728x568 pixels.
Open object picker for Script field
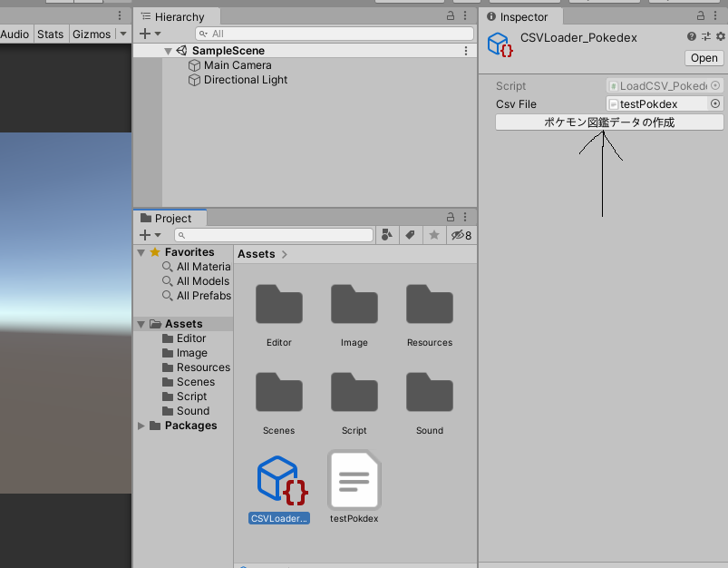(715, 85)
